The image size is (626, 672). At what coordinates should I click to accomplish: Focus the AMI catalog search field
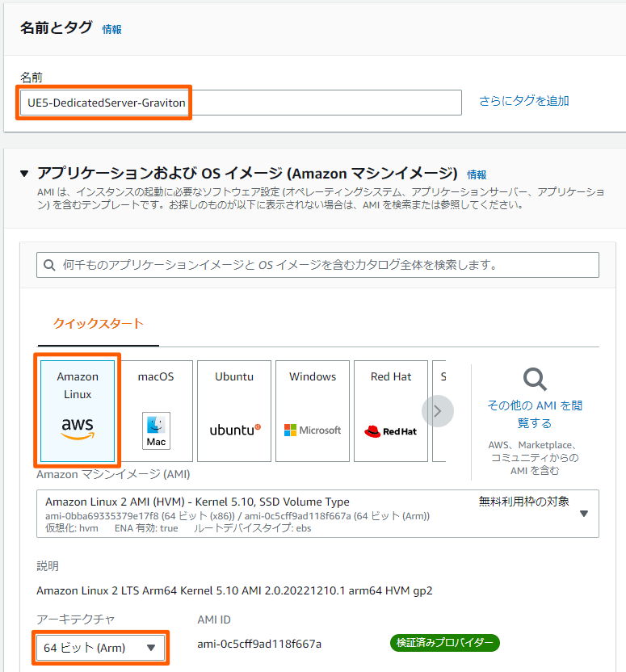tap(317, 265)
